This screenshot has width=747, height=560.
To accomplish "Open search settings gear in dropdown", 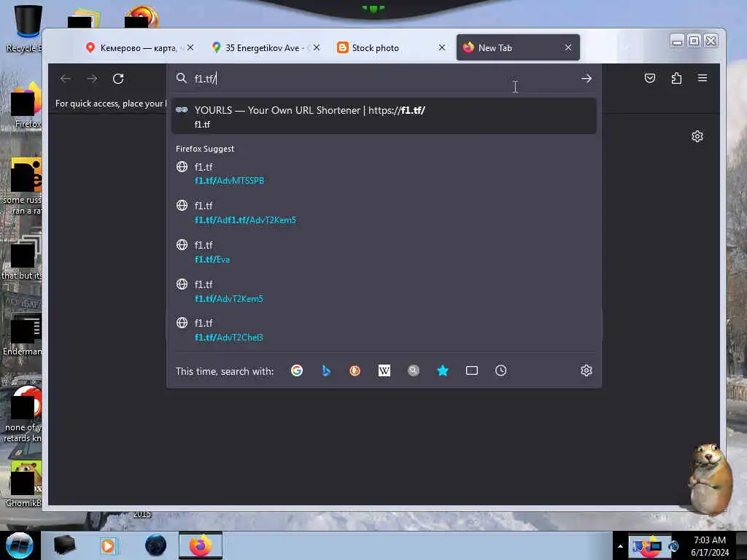I will pos(587,370).
